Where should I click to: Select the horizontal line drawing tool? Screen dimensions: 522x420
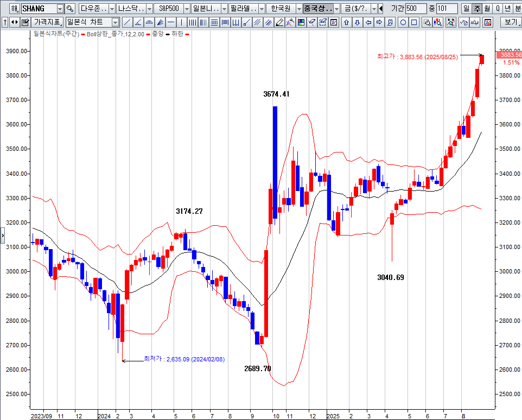click(x=171, y=22)
